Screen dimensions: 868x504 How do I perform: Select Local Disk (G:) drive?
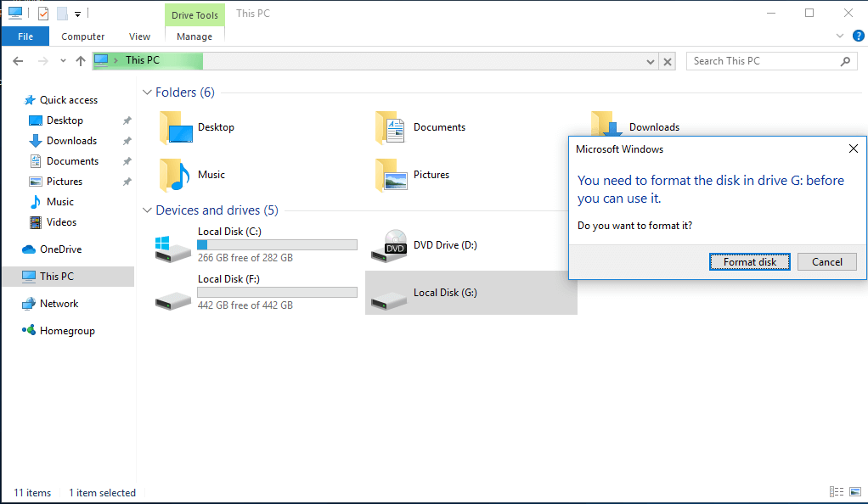[x=471, y=293]
